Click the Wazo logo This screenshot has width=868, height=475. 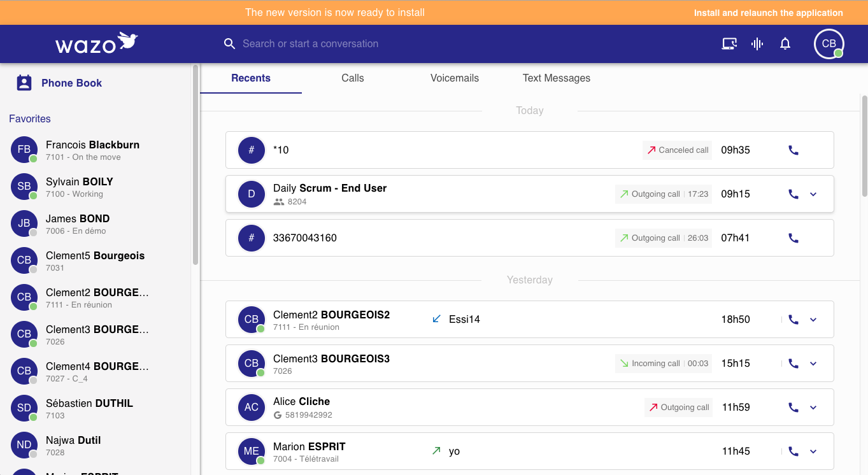click(x=96, y=43)
